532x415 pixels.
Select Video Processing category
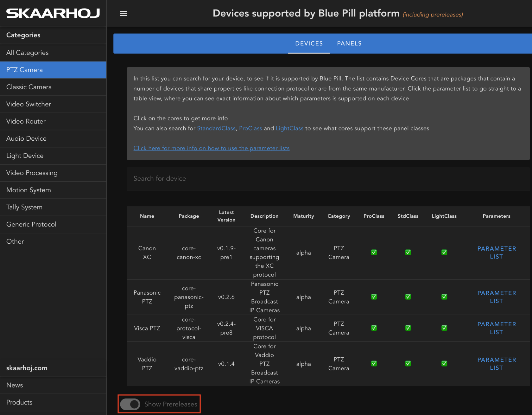click(53, 173)
